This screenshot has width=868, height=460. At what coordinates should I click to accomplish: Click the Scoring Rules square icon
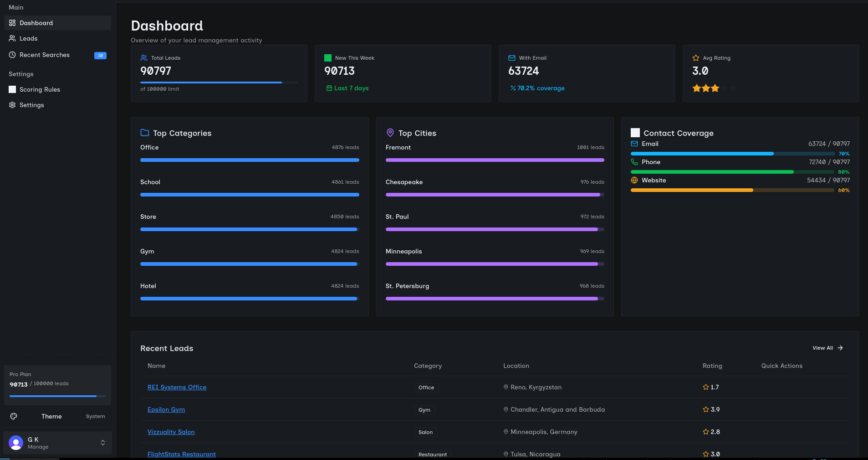coord(12,89)
